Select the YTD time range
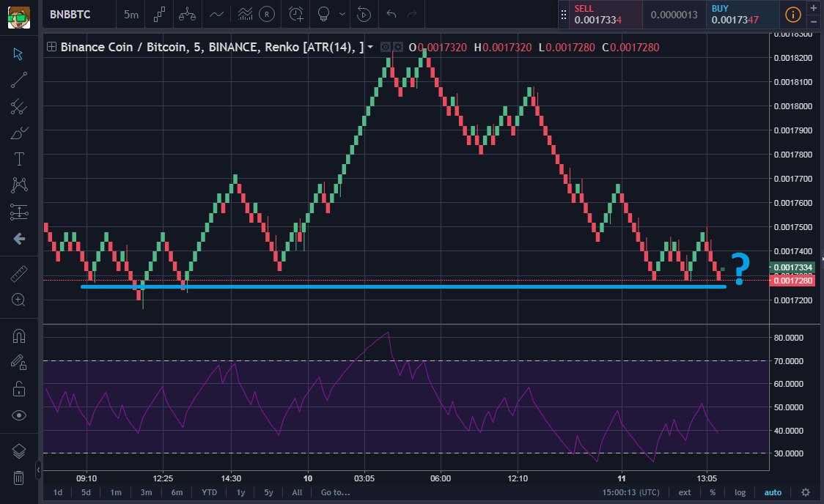Screen dimensions: 824x504 [209, 492]
